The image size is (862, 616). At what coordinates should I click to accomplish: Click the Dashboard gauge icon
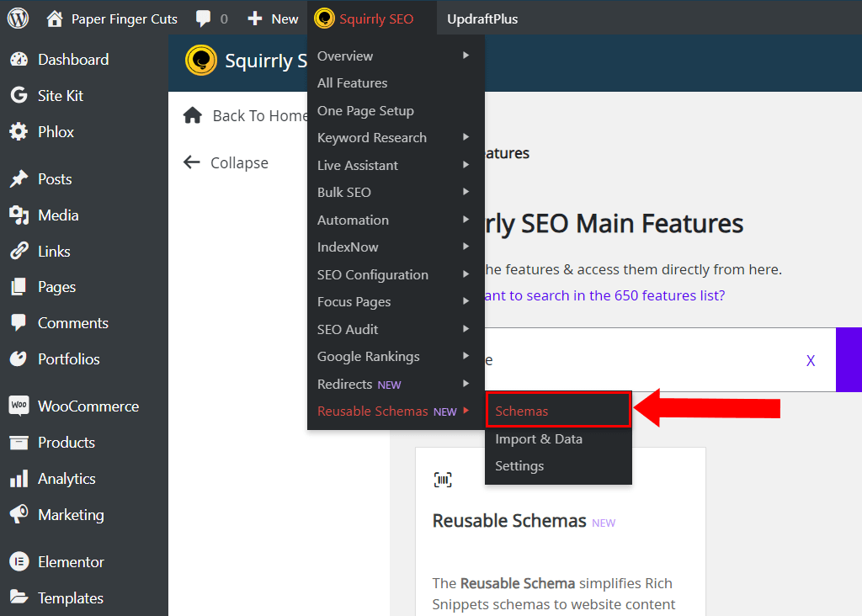tap(19, 60)
